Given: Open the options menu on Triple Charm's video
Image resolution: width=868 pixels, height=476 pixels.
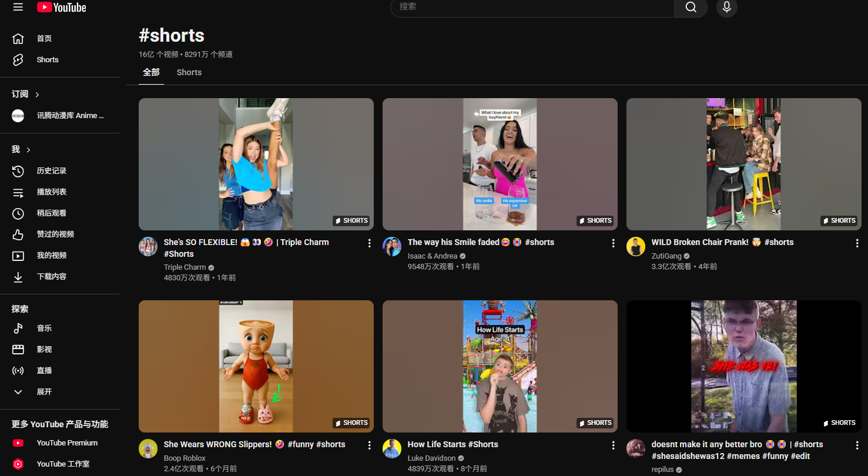Looking at the screenshot, I should 369,242.
